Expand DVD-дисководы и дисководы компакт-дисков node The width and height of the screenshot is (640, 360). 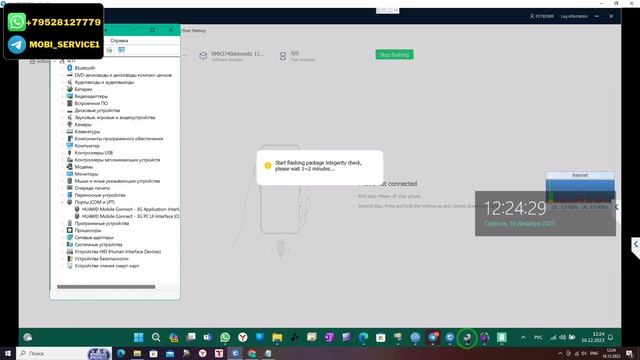pyautogui.click(x=63, y=75)
